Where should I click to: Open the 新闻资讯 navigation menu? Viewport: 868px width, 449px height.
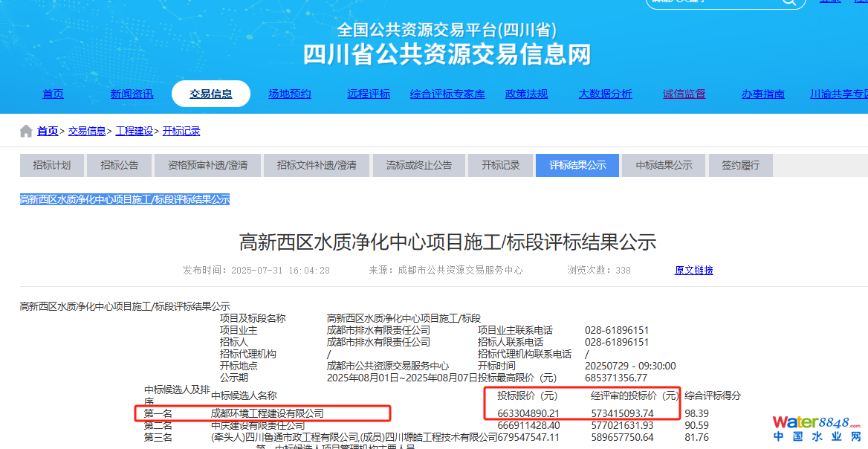coord(132,94)
